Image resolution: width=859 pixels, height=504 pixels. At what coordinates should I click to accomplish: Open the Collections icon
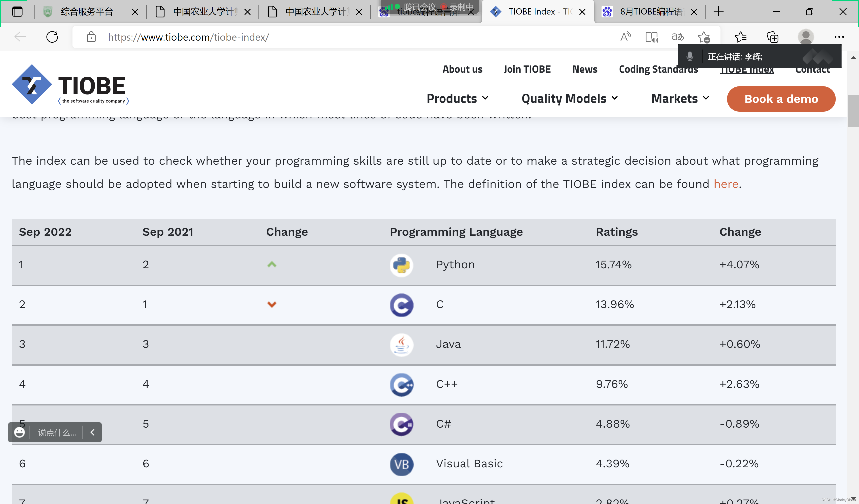pos(772,37)
